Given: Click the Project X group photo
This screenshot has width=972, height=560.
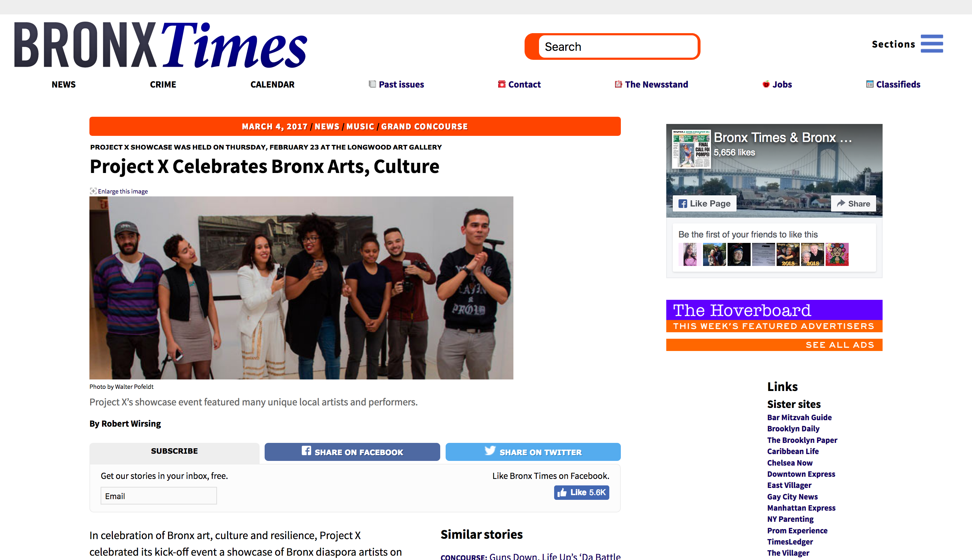Looking at the screenshot, I should tap(301, 288).
